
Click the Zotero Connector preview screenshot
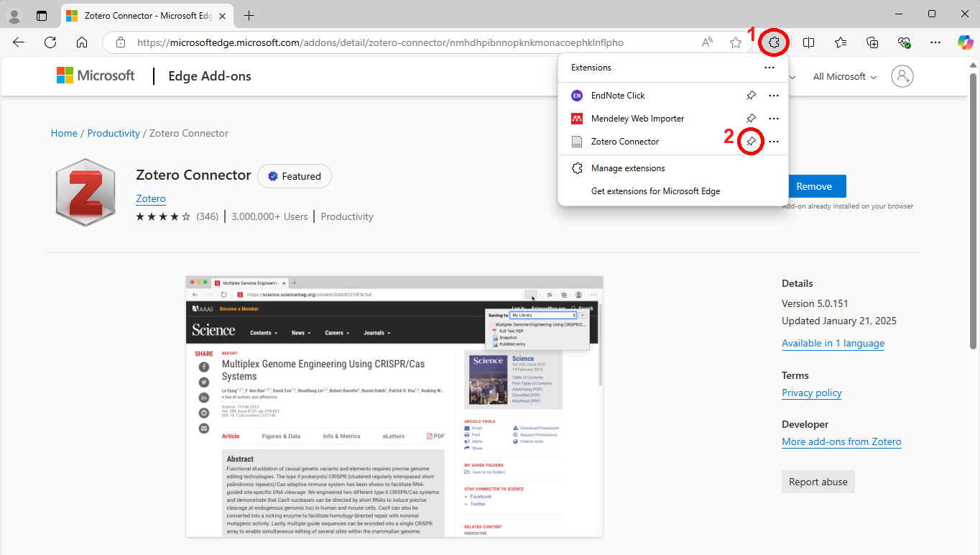394,406
